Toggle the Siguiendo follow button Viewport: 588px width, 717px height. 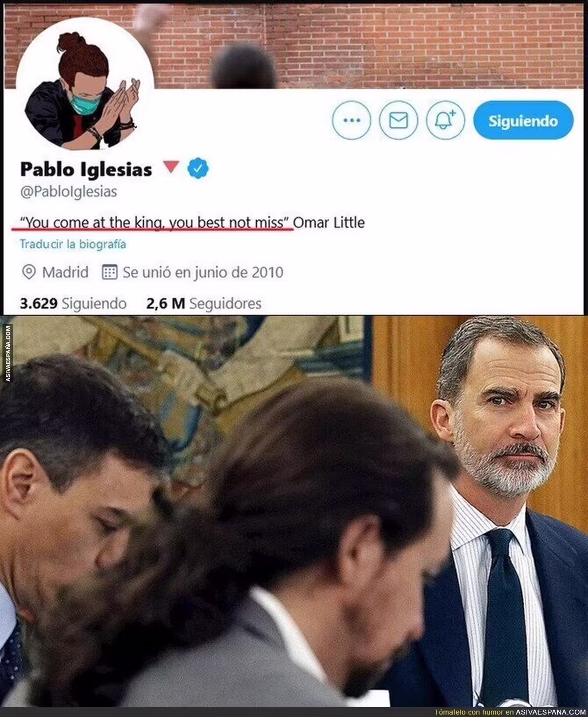pos(523,120)
